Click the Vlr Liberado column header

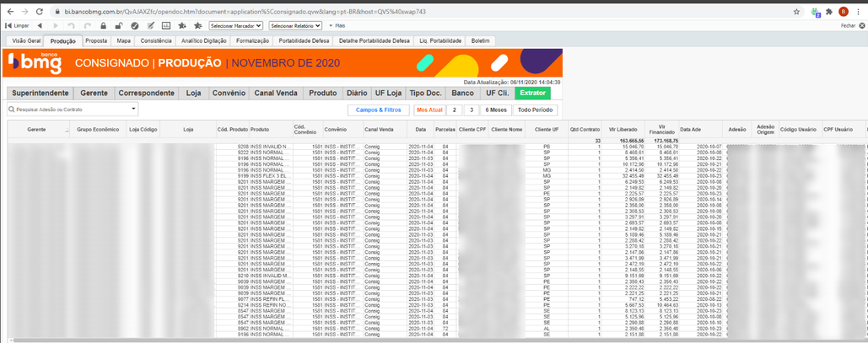coord(623,130)
